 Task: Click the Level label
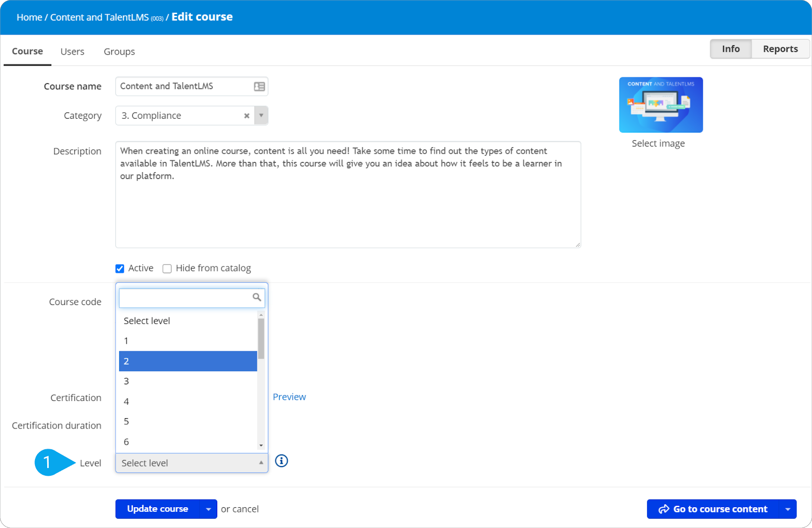(90, 463)
